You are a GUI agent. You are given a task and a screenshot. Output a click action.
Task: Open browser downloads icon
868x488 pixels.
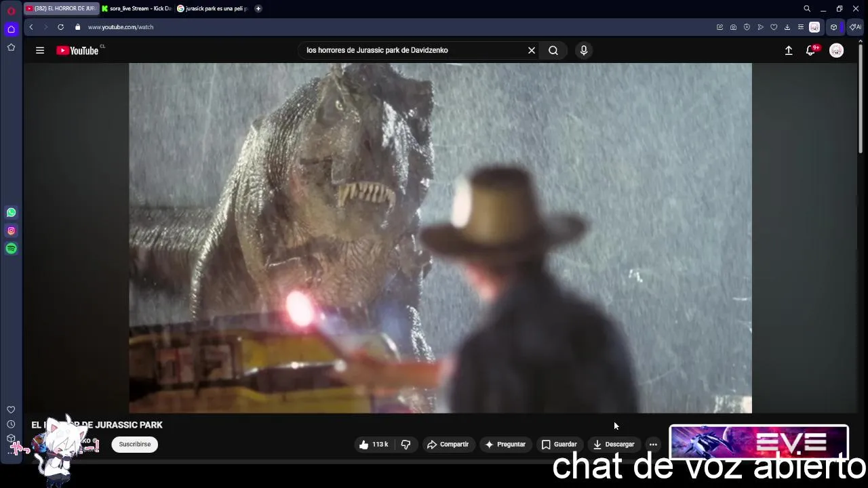787,27
